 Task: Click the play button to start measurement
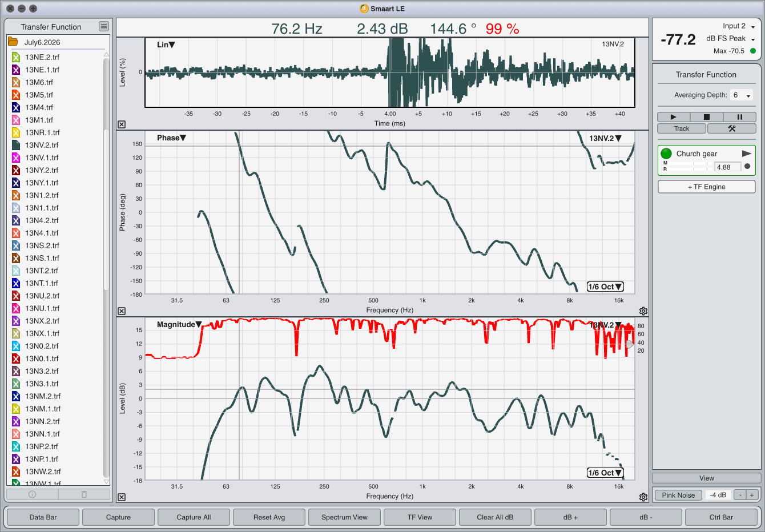point(673,117)
